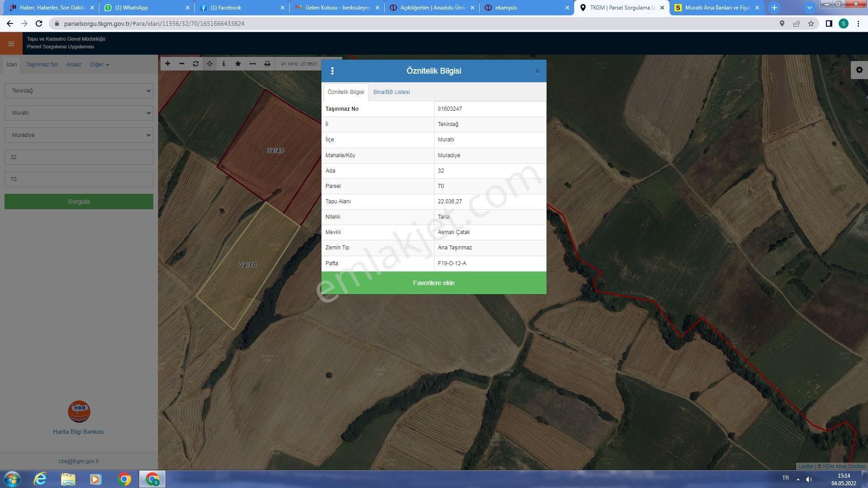
Task: Click the cbs@tkgm.gov.tr email link
Action: tap(79, 461)
